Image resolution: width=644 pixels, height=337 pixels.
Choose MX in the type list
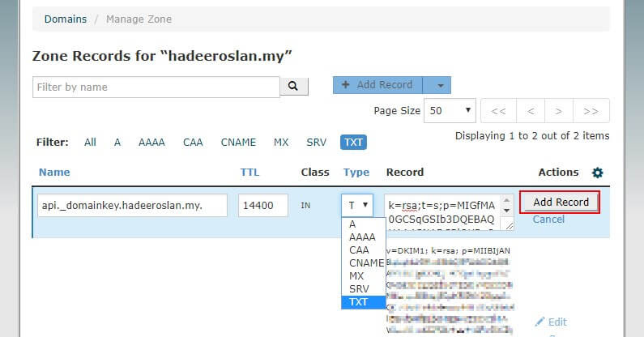(356, 275)
